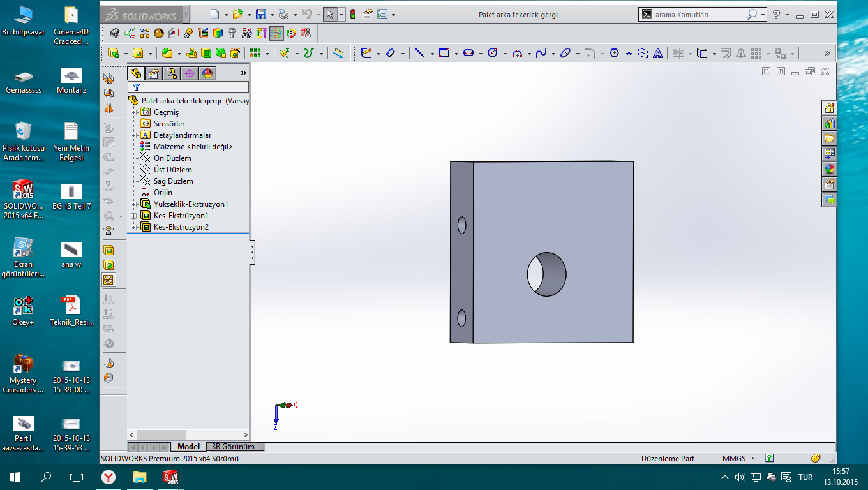This screenshot has width=868, height=490.
Task: Click the DisplayManager color ball tab
Action: click(207, 73)
